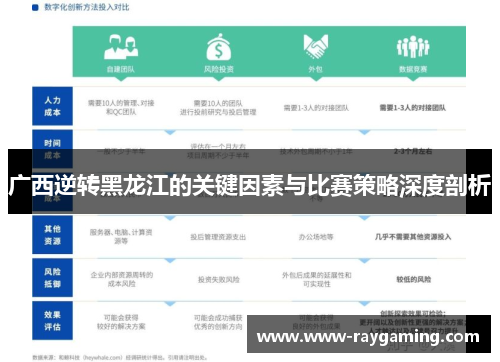Select the text 服务器、电脑、计算资源等
The image size is (500, 362).
coord(121,236)
